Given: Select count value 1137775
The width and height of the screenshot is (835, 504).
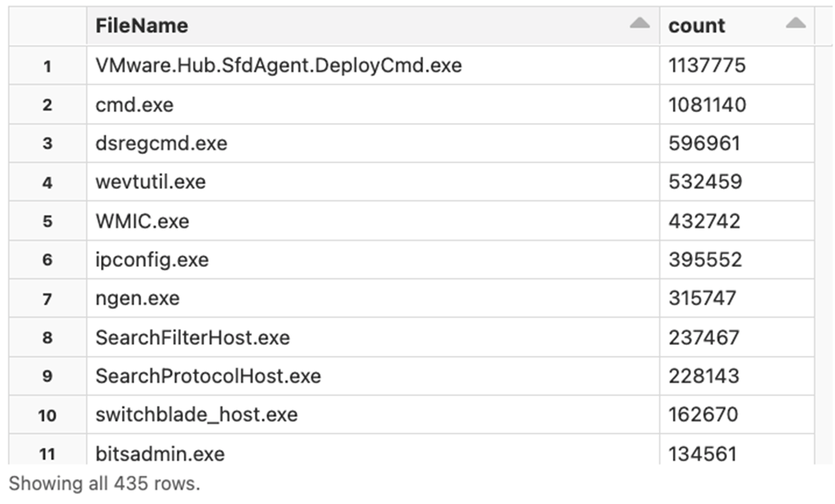Looking at the screenshot, I should tap(707, 66).
